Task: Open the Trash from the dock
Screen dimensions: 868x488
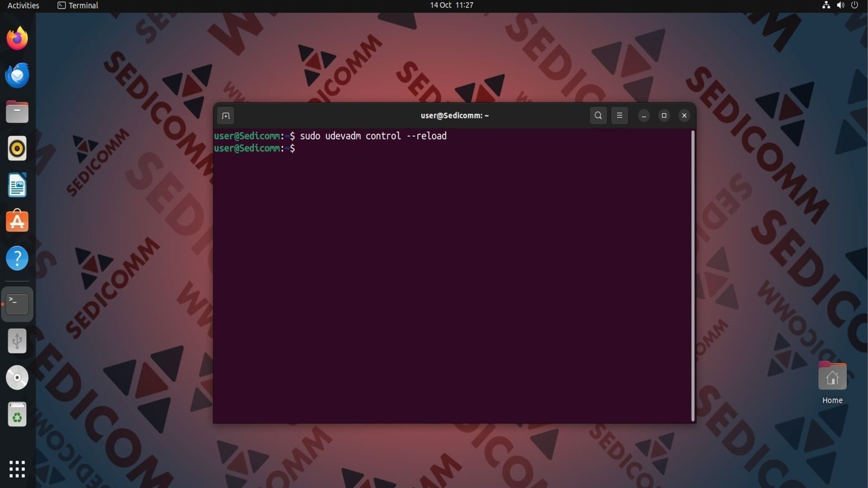Action: point(17,414)
